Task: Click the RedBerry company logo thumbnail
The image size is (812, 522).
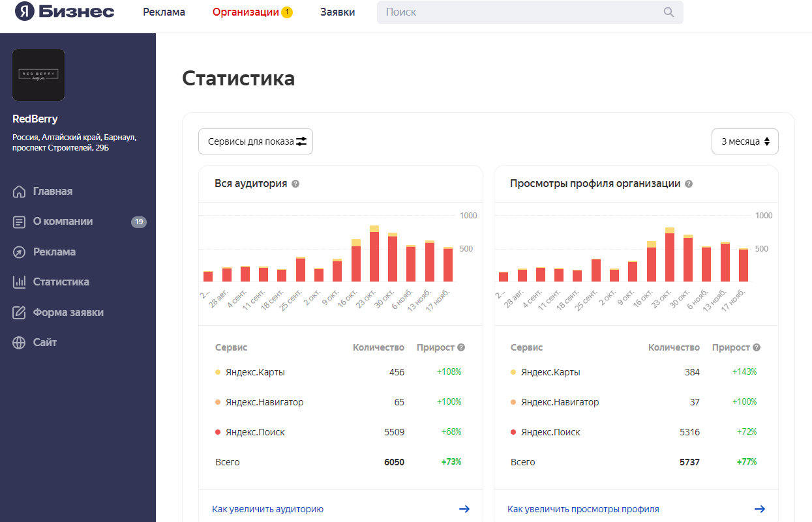Action: click(x=38, y=75)
